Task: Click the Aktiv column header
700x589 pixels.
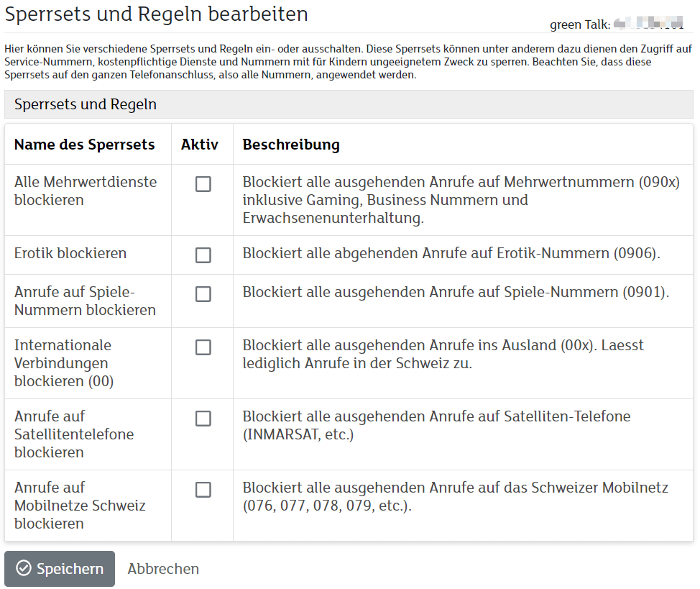Action: pyautogui.click(x=199, y=145)
